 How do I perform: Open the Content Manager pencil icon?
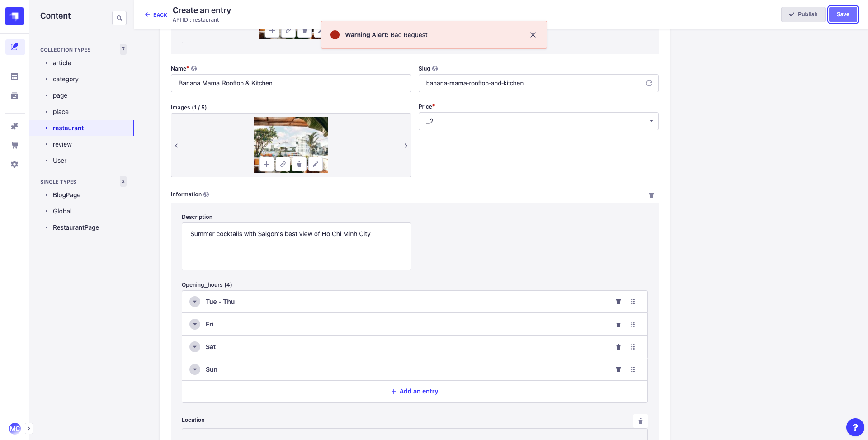point(14,47)
